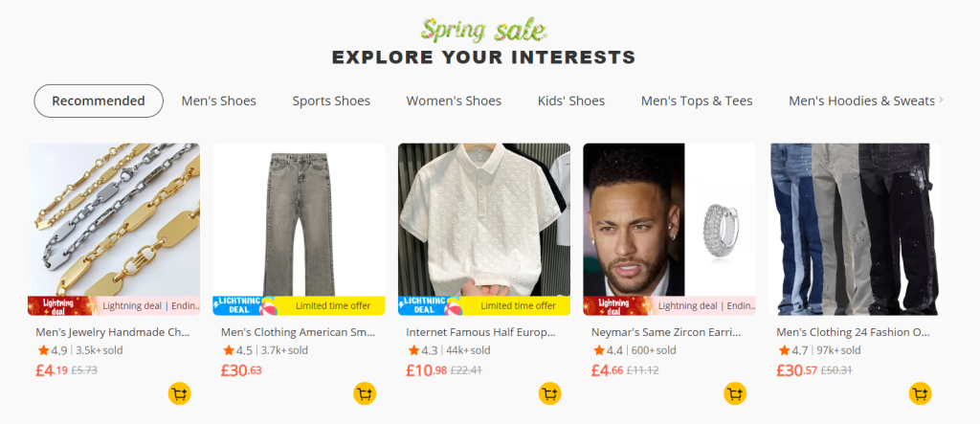980x424 pixels.
Task: Add American-style jeans to cart
Action: tap(364, 393)
